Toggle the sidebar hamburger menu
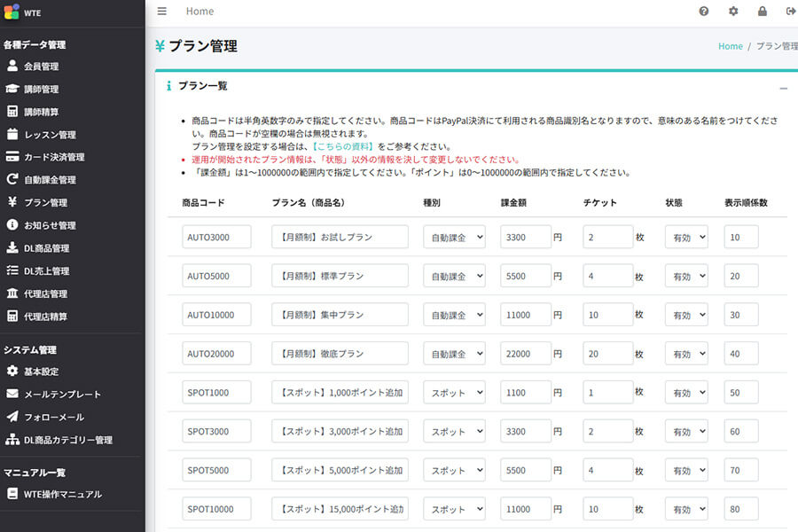798x532 pixels. [x=160, y=12]
